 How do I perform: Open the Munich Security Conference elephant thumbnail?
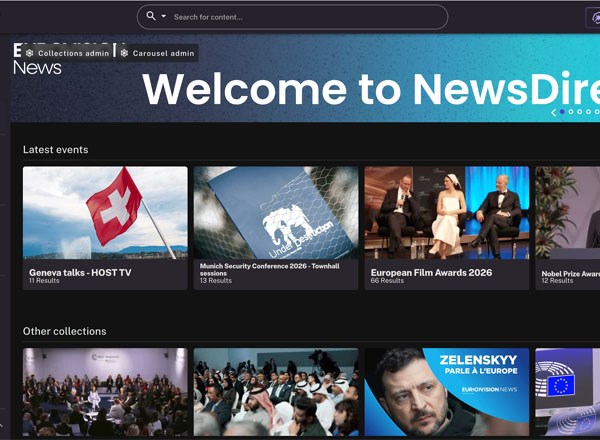coord(276,213)
